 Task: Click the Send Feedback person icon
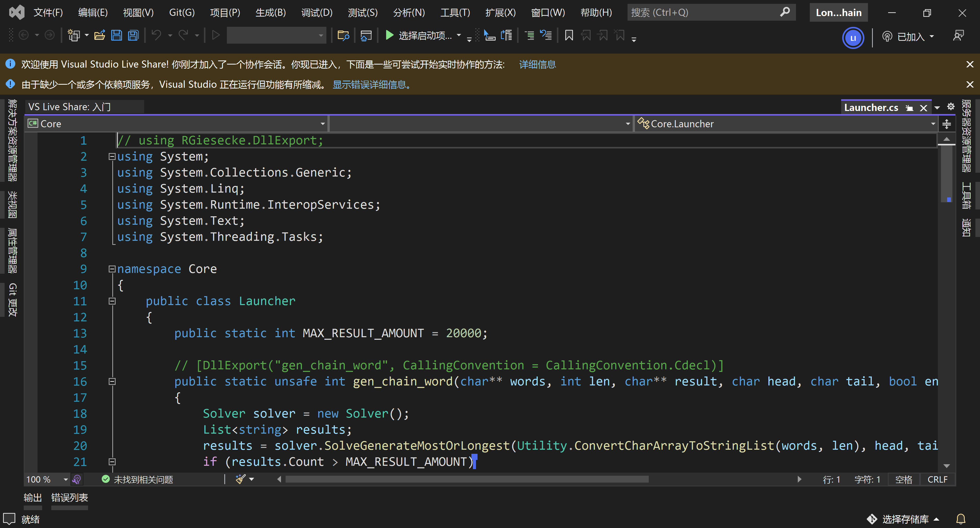point(958,36)
